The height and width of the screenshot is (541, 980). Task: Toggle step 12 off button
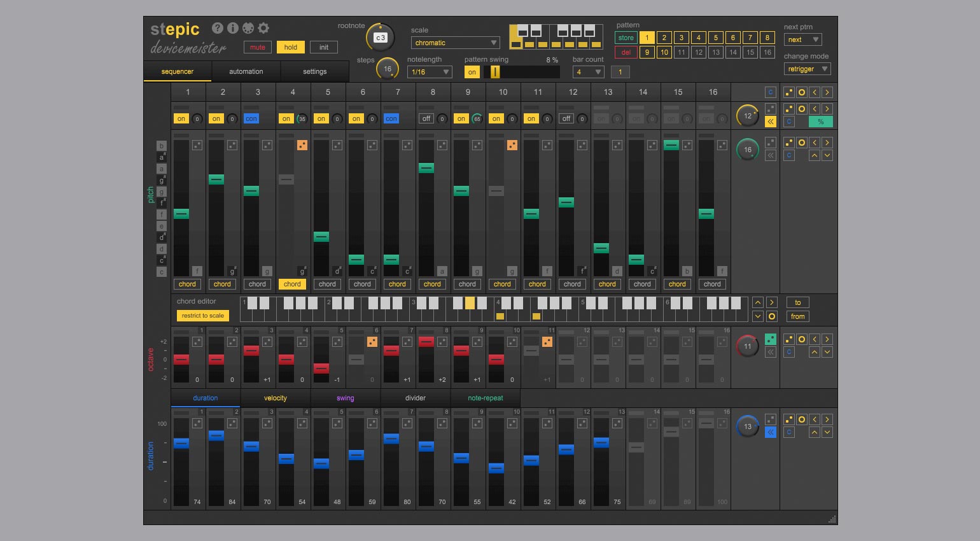pos(566,118)
